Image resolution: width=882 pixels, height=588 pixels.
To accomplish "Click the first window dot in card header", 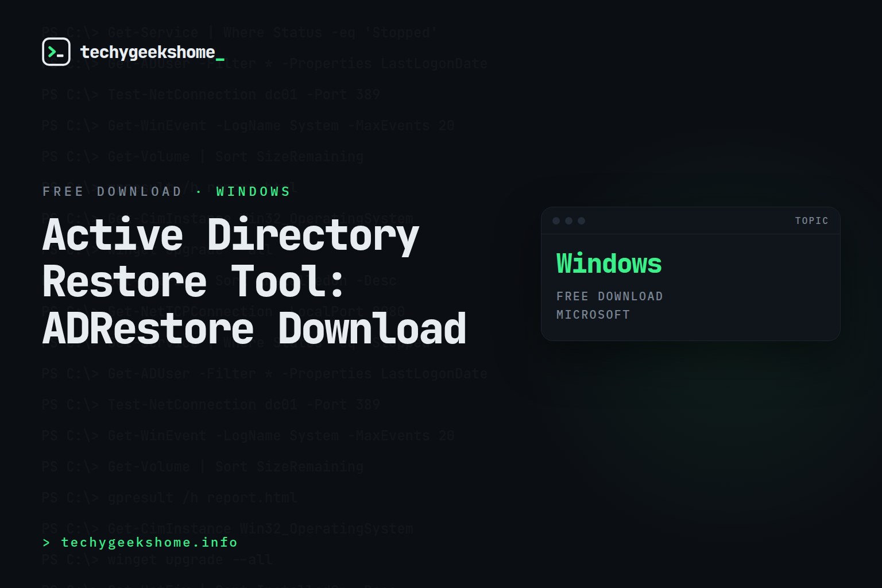I will (556, 220).
